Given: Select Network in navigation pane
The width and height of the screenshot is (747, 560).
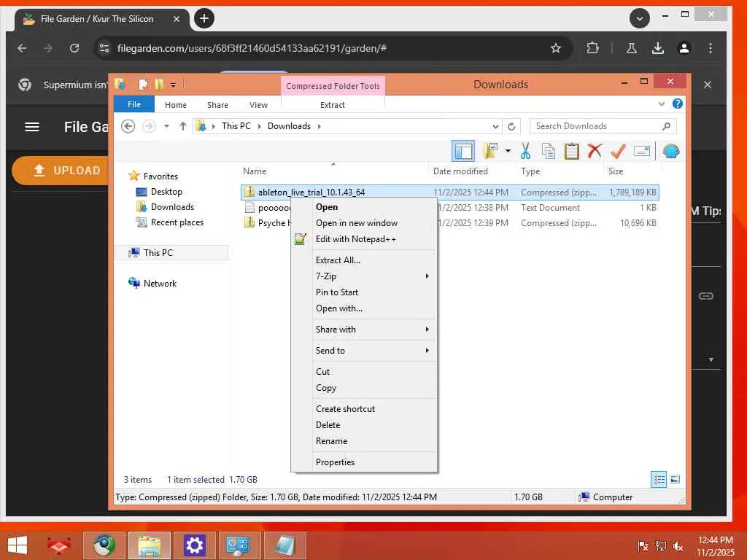Looking at the screenshot, I should pos(160,284).
